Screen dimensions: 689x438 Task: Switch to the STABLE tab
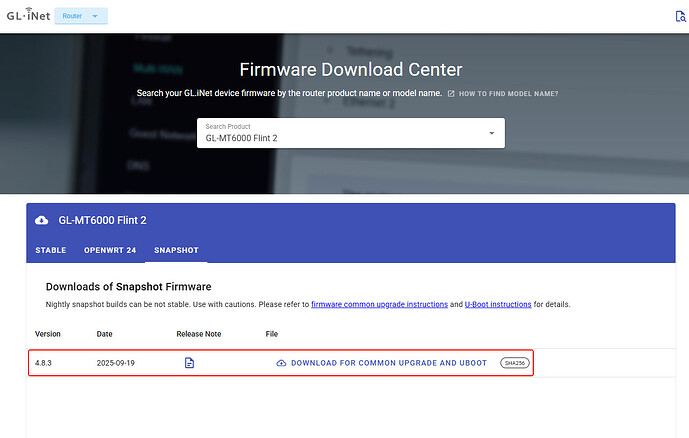[x=51, y=248]
